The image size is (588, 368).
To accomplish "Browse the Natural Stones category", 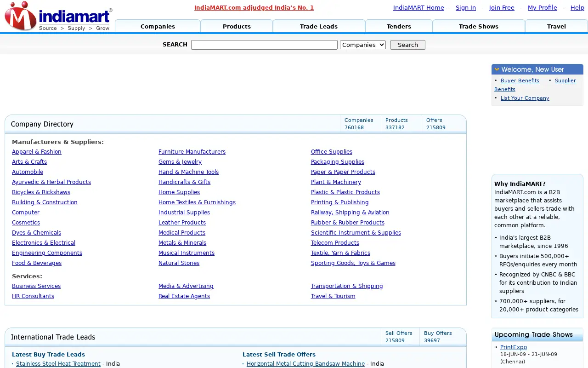I will tap(179, 263).
